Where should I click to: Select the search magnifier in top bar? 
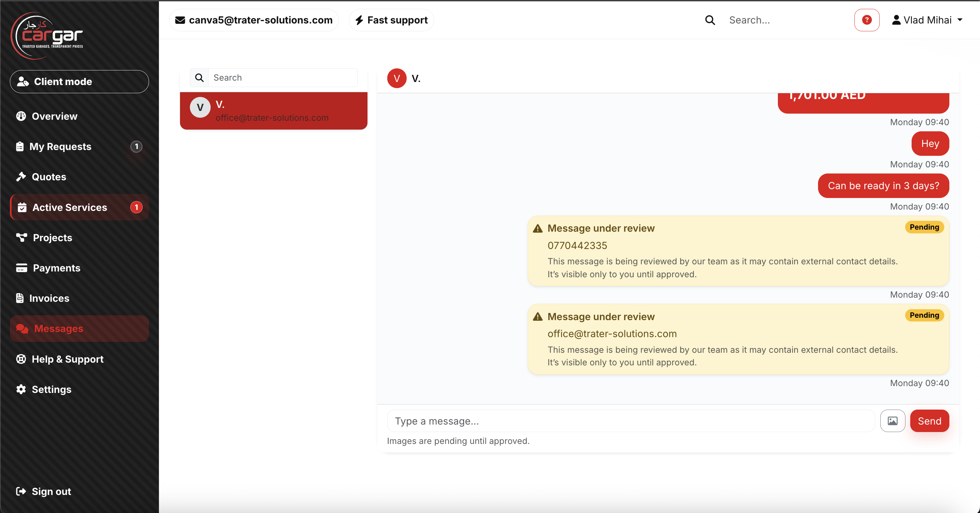point(710,20)
